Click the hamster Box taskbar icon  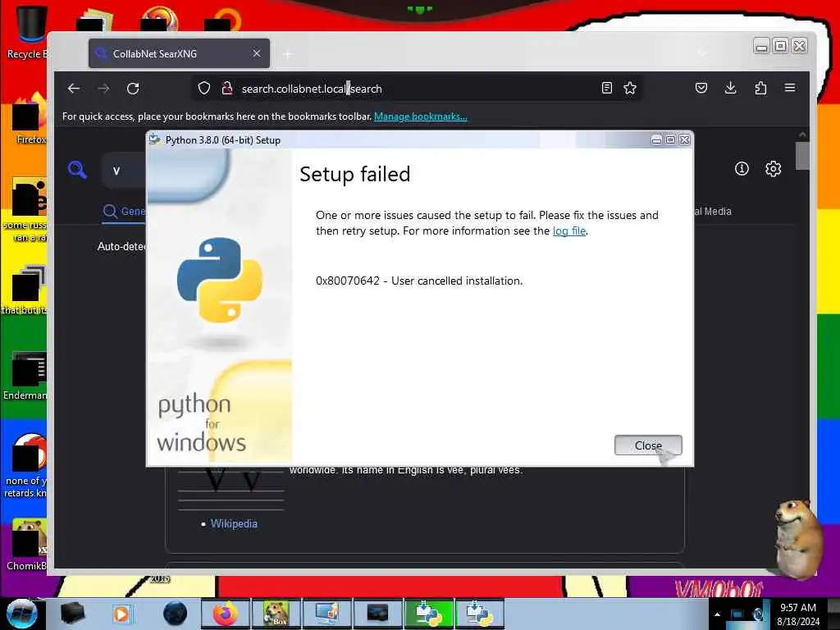click(x=276, y=614)
